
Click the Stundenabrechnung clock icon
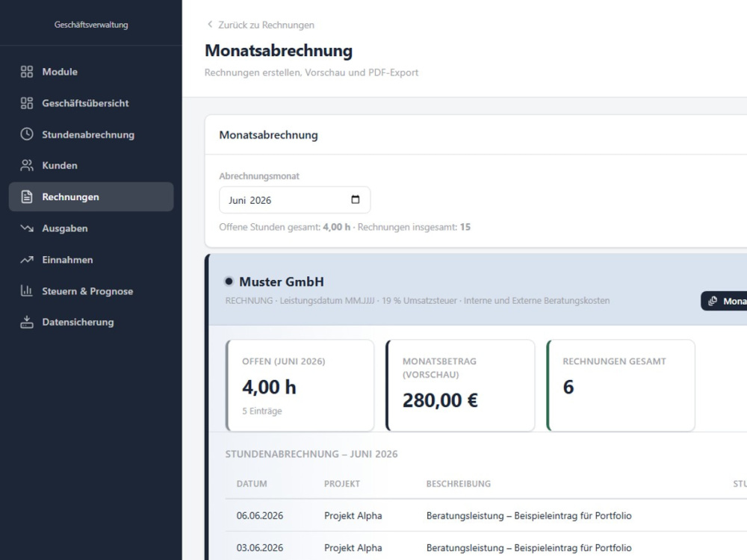27,134
